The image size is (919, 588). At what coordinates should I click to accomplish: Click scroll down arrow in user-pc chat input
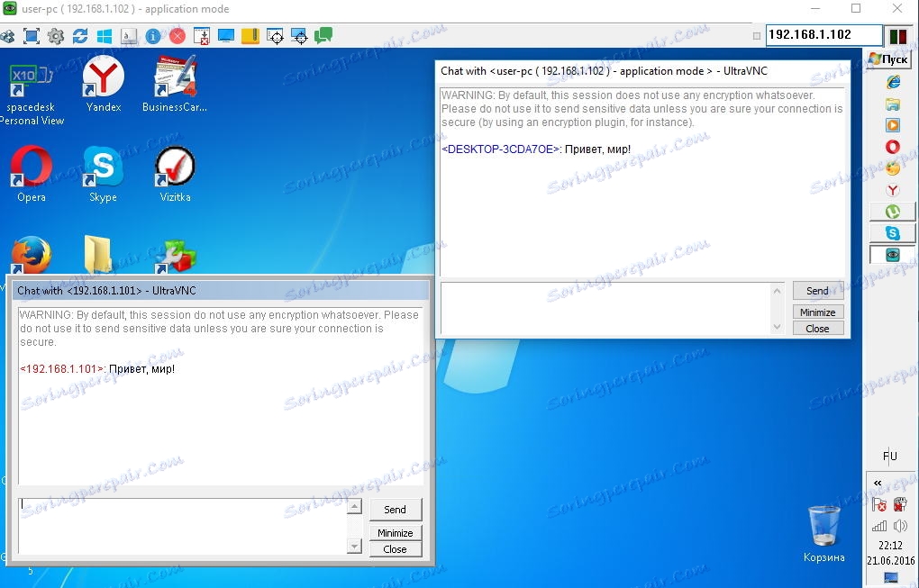pyautogui.click(x=778, y=328)
